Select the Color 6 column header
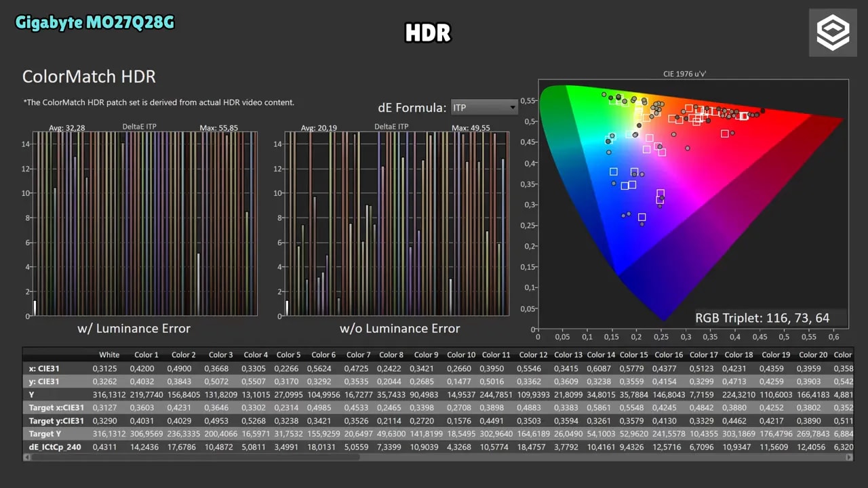Screen dimensions: 868x488 pos(323,354)
